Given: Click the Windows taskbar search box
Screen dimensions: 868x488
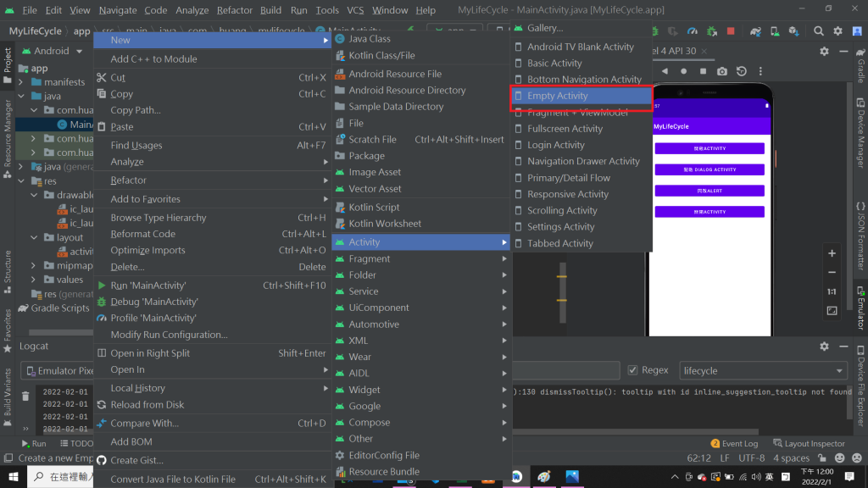Looking at the screenshot, I should [61, 476].
